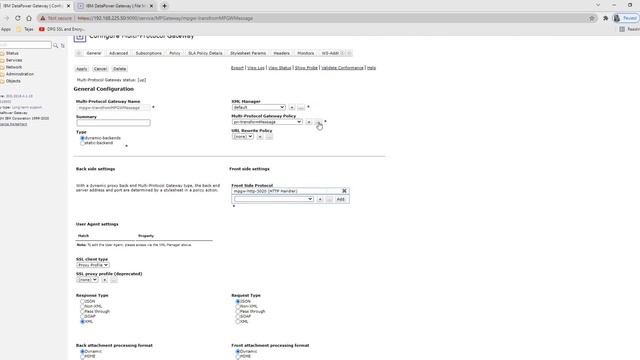640x360 pixels.
Task: Set Request Type to SOAP
Action: point(238,316)
